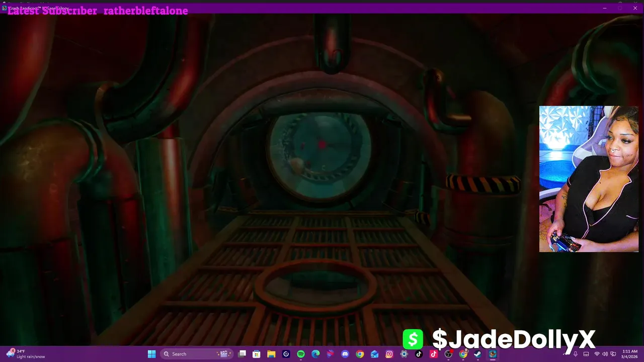
Task: Open the energy saver leaf tray icon
Action: (x=613, y=354)
